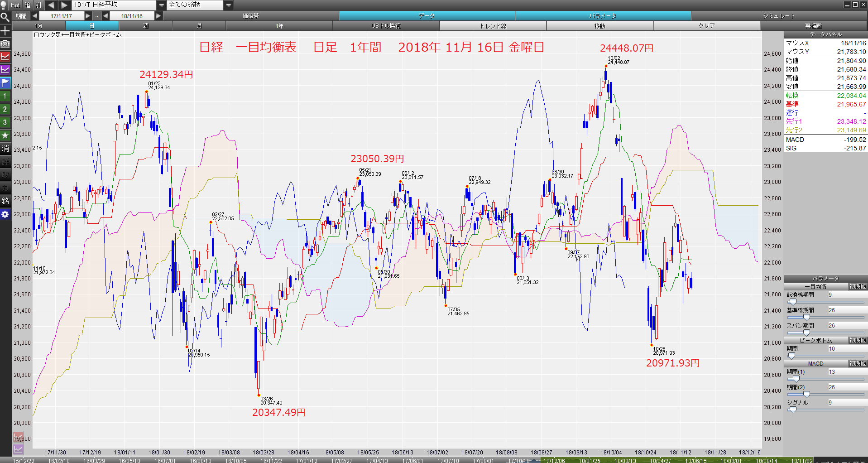Step end date 18/11/16 forward
The width and height of the screenshot is (868, 463).
click(158, 16)
